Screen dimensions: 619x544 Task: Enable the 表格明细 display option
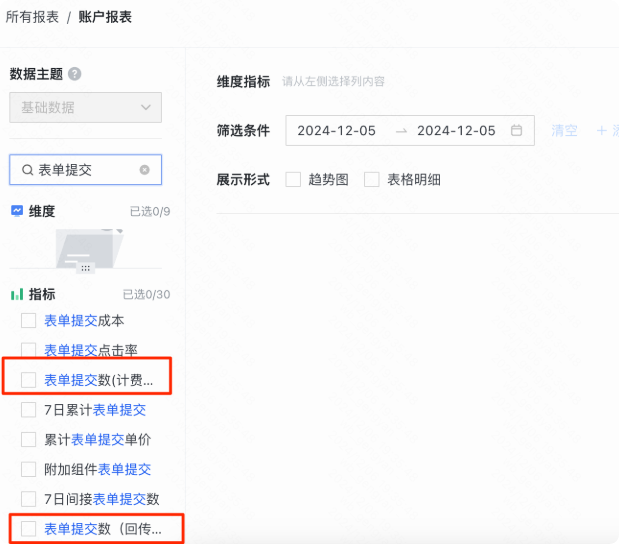click(372, 180)
